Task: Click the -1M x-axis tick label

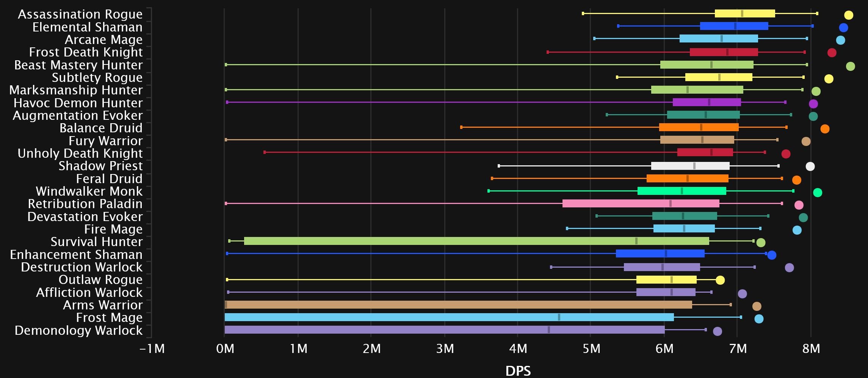Action: pos(152,348)
